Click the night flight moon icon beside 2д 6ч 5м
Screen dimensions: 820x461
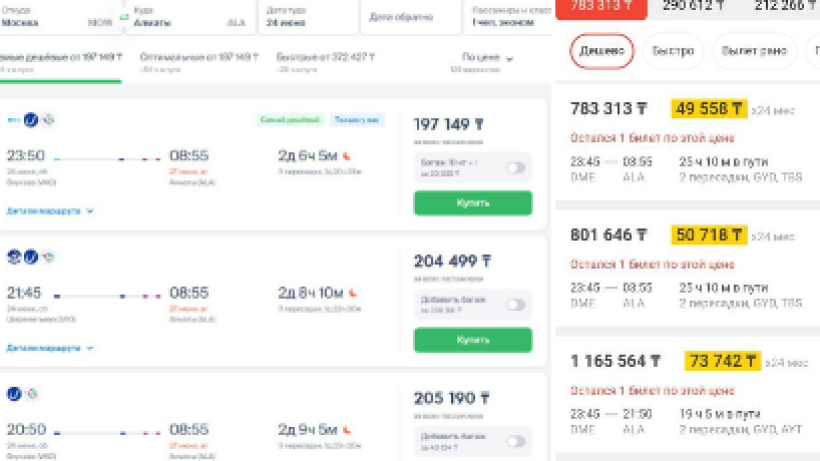[348, 156]
